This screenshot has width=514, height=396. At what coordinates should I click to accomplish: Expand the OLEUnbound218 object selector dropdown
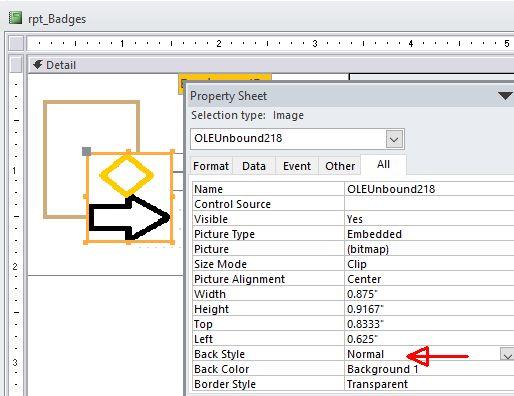[394, 139]
